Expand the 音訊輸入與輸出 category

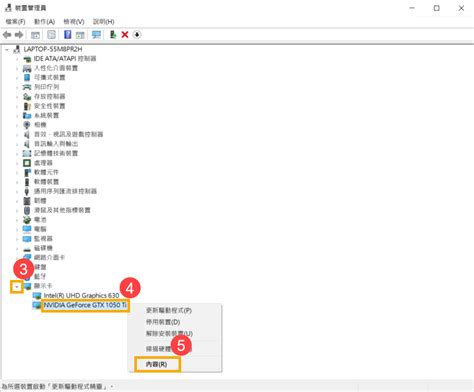click(x=17, y=144)
